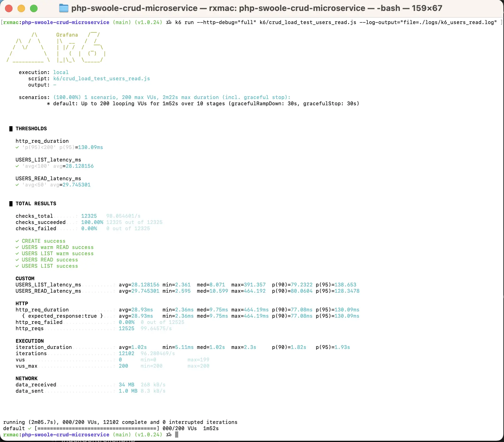Click the window title text in the title bar
The width and height of the screenshot is (504, 442).
[x=256, y=8]
